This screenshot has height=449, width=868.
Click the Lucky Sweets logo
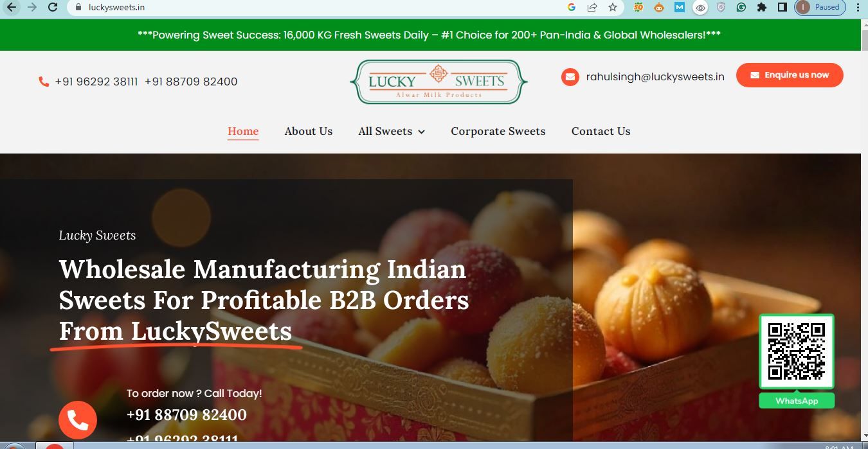click(439, 82)
